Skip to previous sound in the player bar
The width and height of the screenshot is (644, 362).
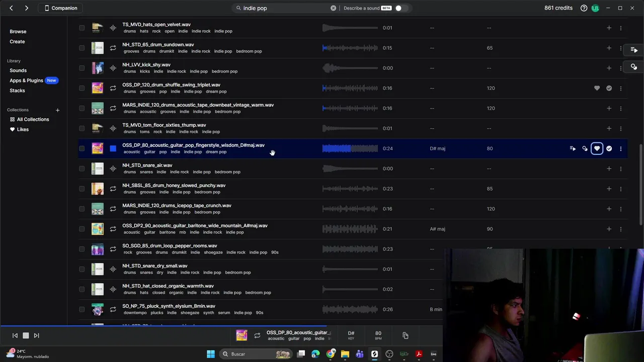coord(15,335)
